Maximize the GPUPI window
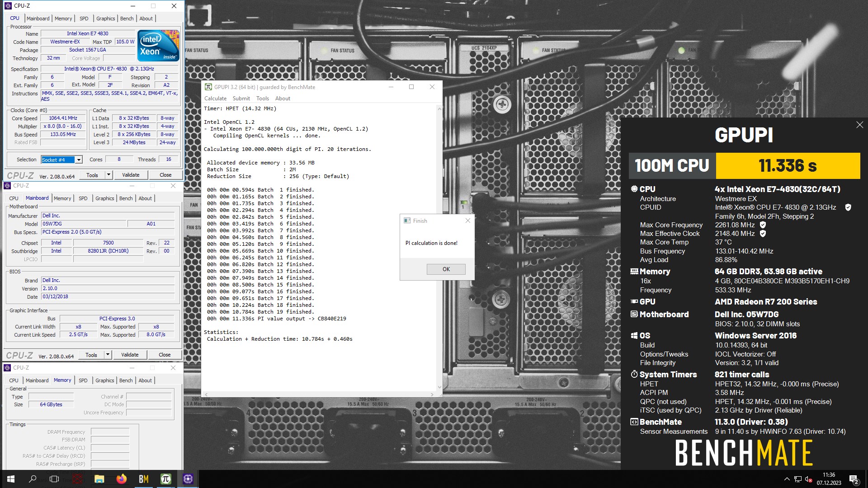Screen dimensions: 868x488 click(x=411, y=87)
